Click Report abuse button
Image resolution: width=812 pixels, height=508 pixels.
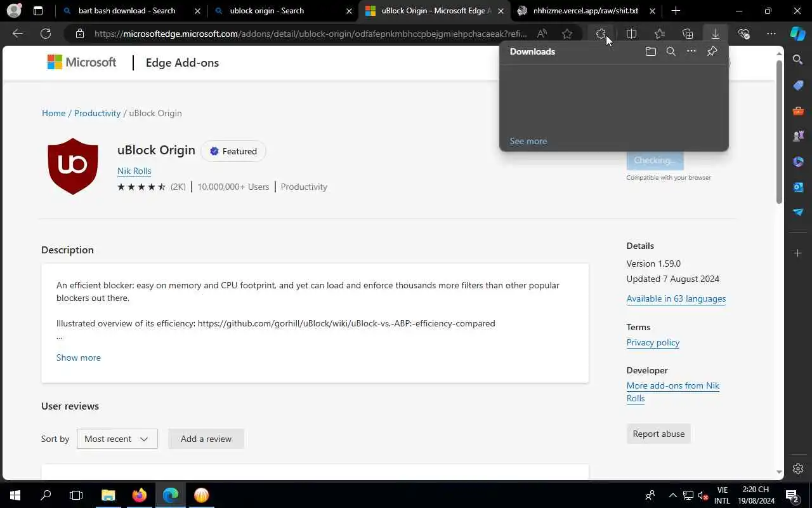[x=658, y=434]
